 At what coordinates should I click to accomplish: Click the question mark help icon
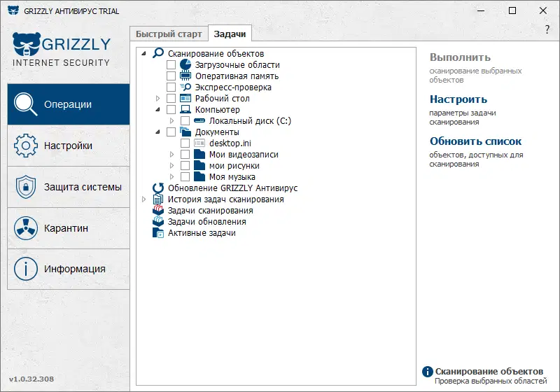click(x=547, y=29)
